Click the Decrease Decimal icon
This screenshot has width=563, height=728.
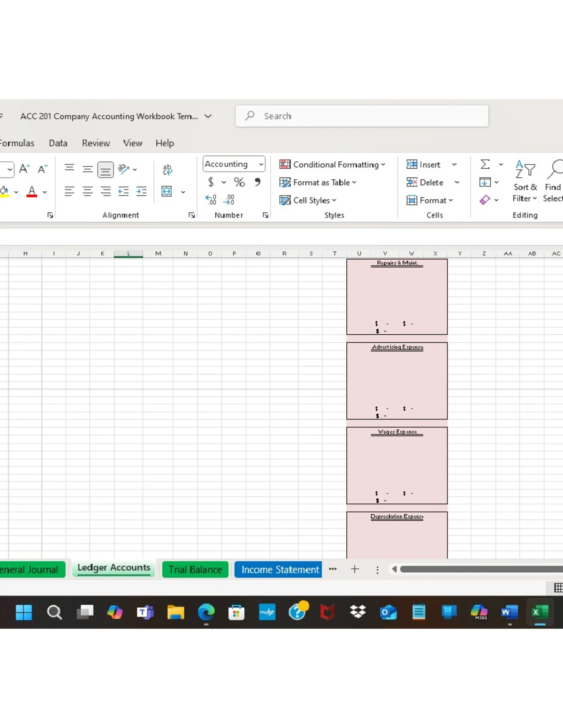click(x=228, y=199)
